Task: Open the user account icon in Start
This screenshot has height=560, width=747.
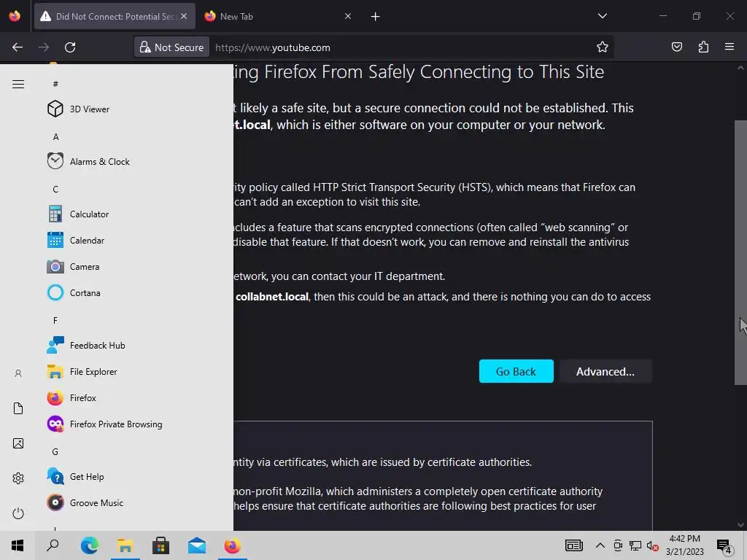Action: pos(18,373)
